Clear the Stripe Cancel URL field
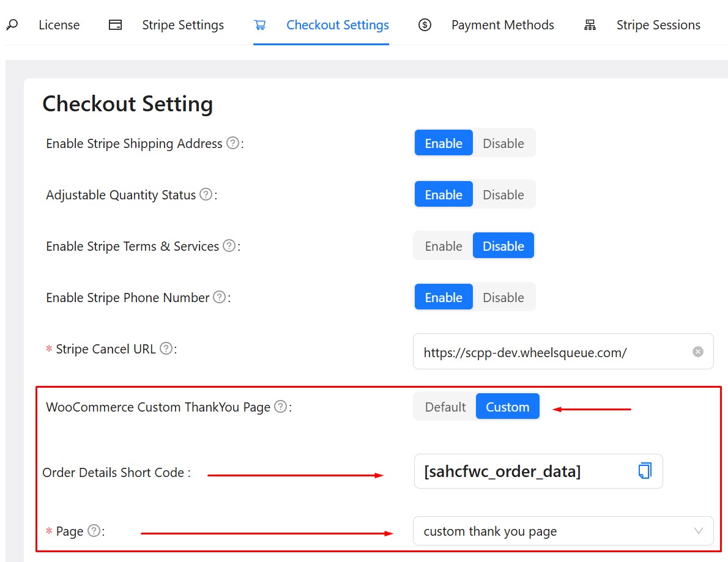The width and height of the screenshot is (728, 562). point(697,352)
